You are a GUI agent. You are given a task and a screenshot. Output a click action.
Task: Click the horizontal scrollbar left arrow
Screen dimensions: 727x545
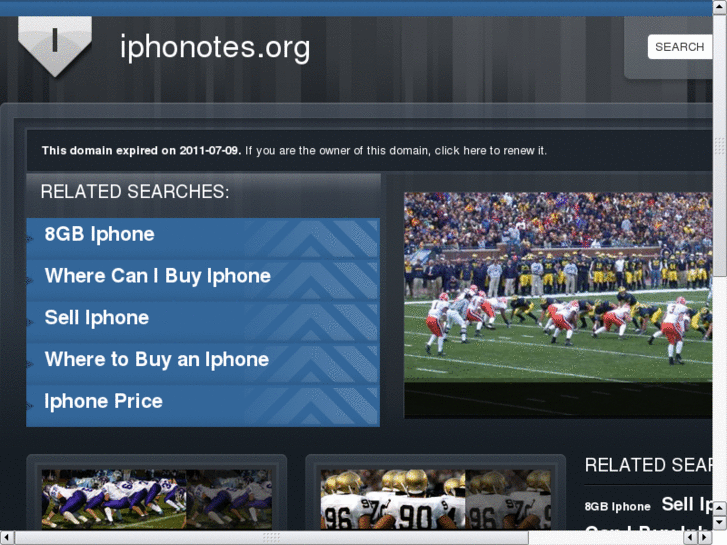[6, 538]
